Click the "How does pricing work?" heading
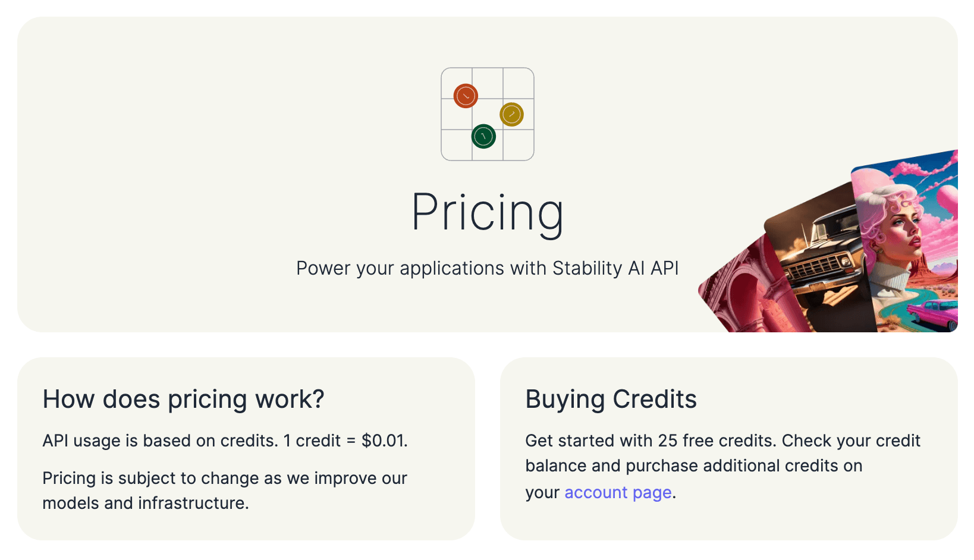Image resolution: width=974 pixels, height=560 pixels. (x=183, y=399)
